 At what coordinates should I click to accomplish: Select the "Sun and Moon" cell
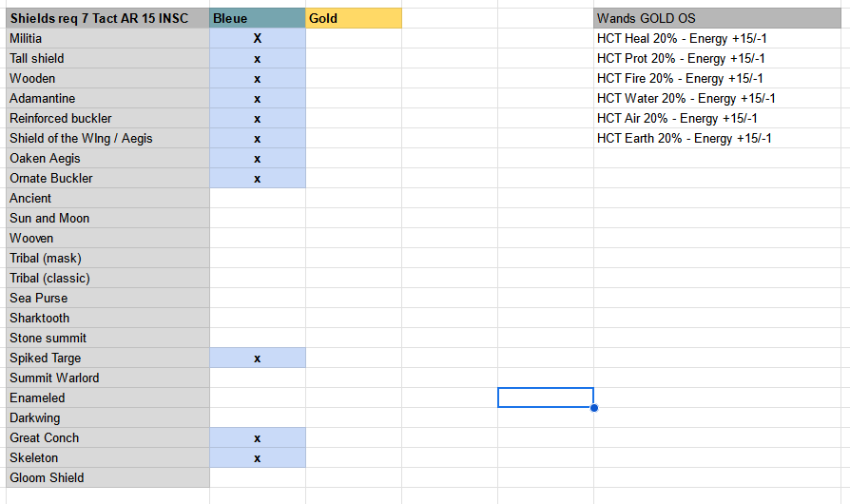click(x=105, y=218)
